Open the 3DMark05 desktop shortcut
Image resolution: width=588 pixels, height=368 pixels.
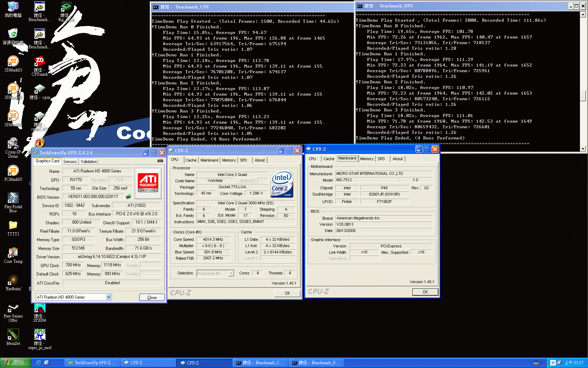click(13, 91)
